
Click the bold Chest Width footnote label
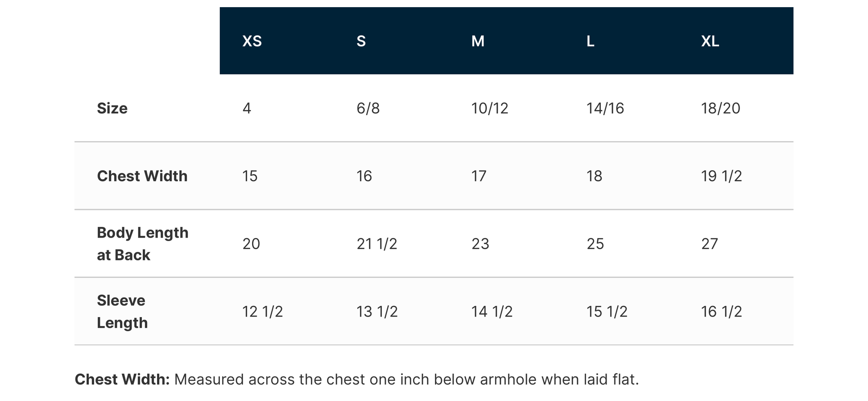point(122,380)
